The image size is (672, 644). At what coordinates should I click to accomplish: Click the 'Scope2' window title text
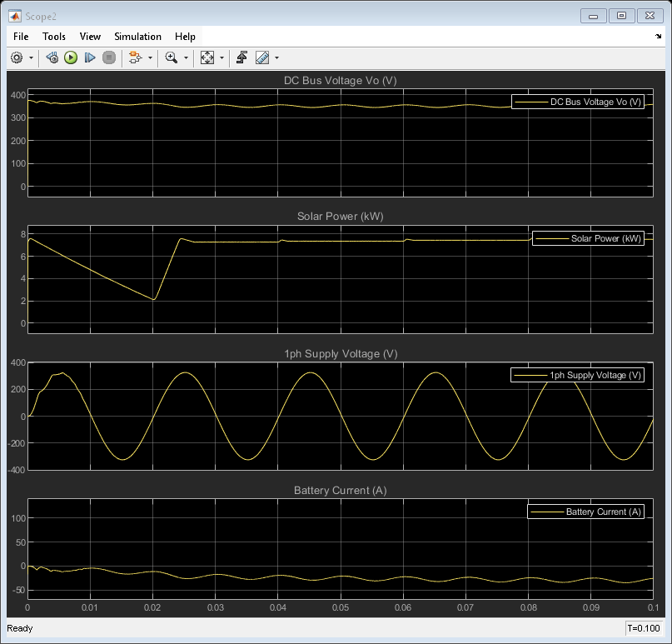[x=41, y=17]
